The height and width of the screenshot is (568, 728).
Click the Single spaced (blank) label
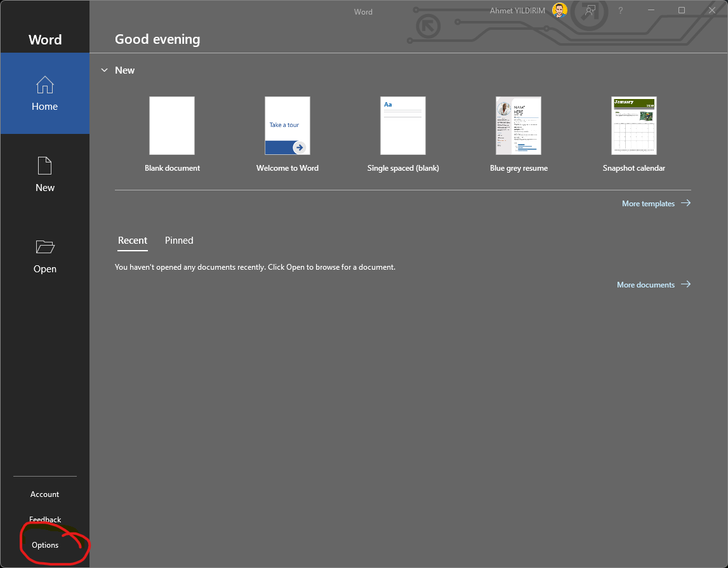pyautogui.click(x=403, y=168)
